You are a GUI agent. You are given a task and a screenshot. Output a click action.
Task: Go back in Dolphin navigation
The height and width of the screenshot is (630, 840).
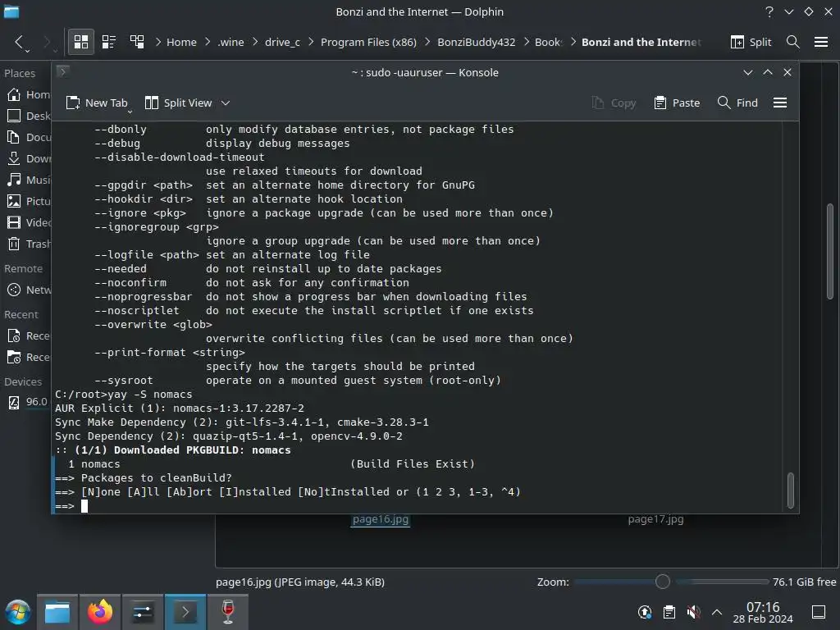20,42
